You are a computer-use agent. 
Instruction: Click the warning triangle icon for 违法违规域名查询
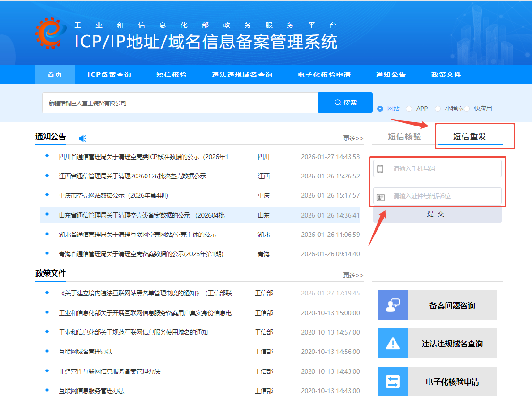click(393, 344)
